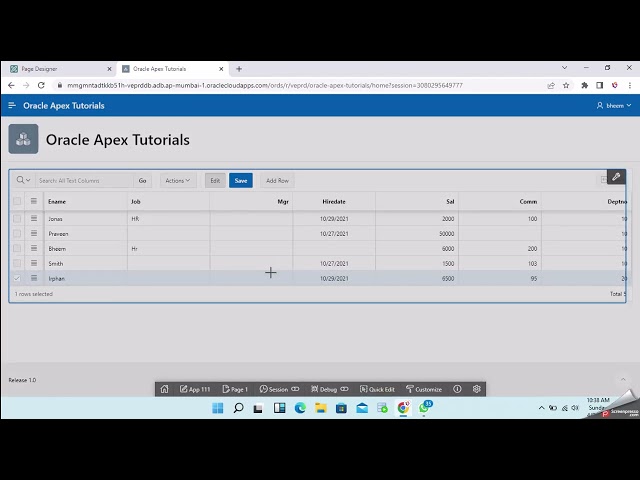Image resolution: width=640 pixels, height=480 pixels.
Task: Click Quick Edit in developer toolbar
Action: (x=377, y=389)
